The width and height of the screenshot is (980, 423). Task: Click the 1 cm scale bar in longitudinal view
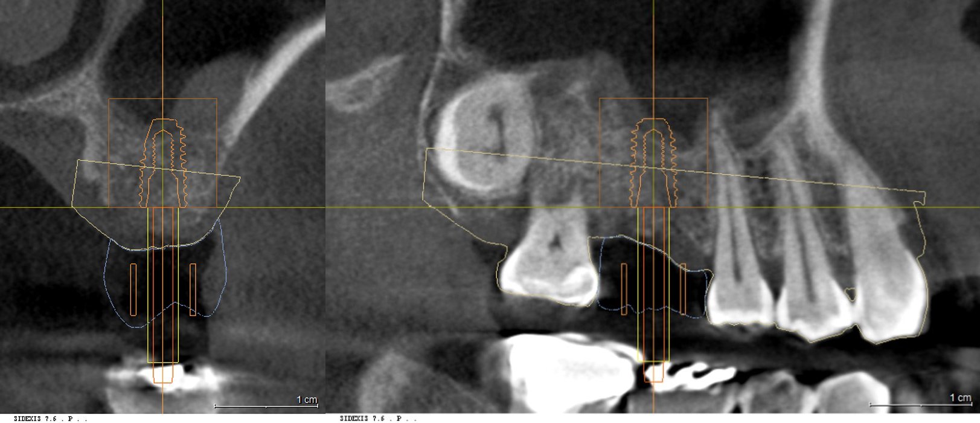coord(921,404)
